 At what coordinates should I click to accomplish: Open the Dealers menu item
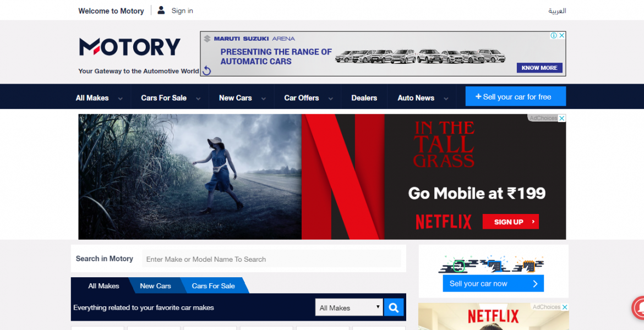pos(364,98)
